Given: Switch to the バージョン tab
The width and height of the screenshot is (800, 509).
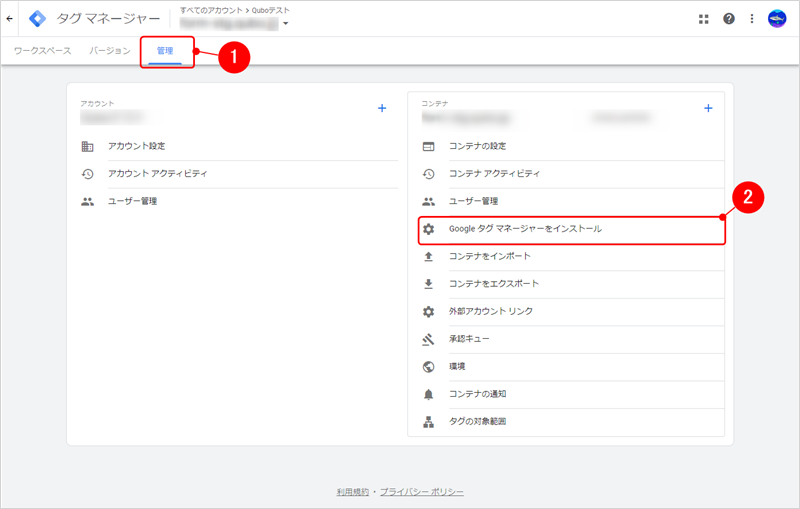Looking at the screenshot, I should click(x=110, y=51).
